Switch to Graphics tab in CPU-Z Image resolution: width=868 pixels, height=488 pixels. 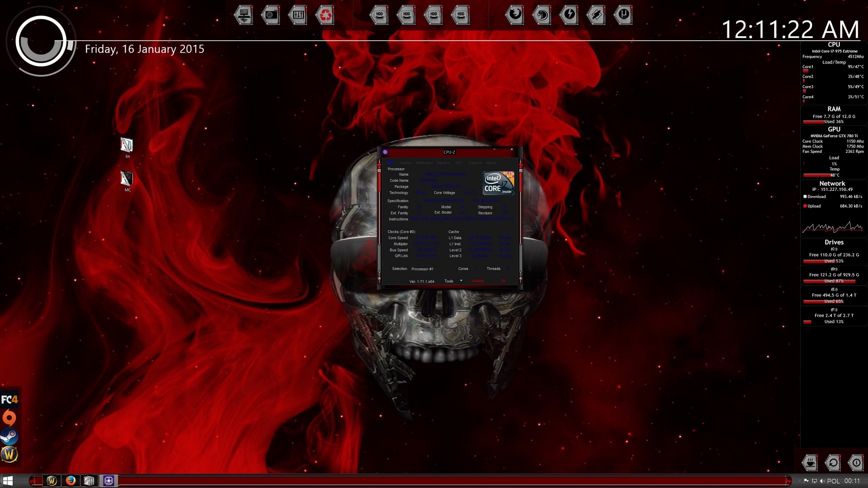[x=474, y=163]
